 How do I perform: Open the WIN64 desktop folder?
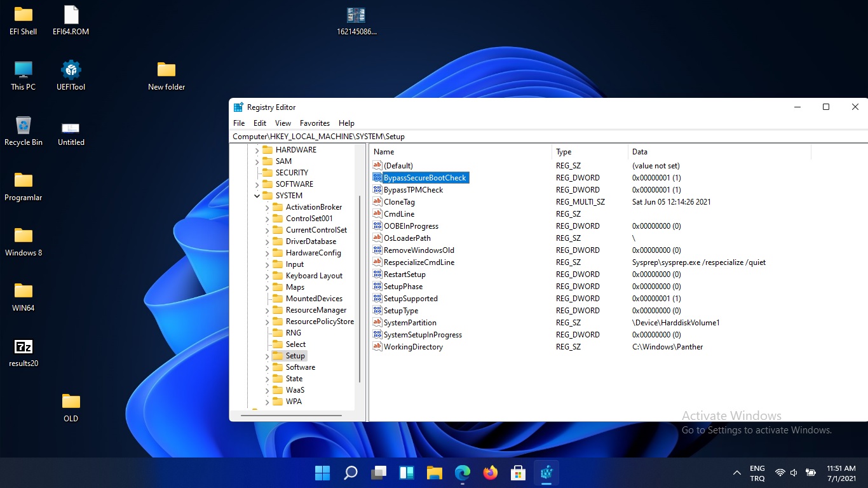tap(24, 297)
